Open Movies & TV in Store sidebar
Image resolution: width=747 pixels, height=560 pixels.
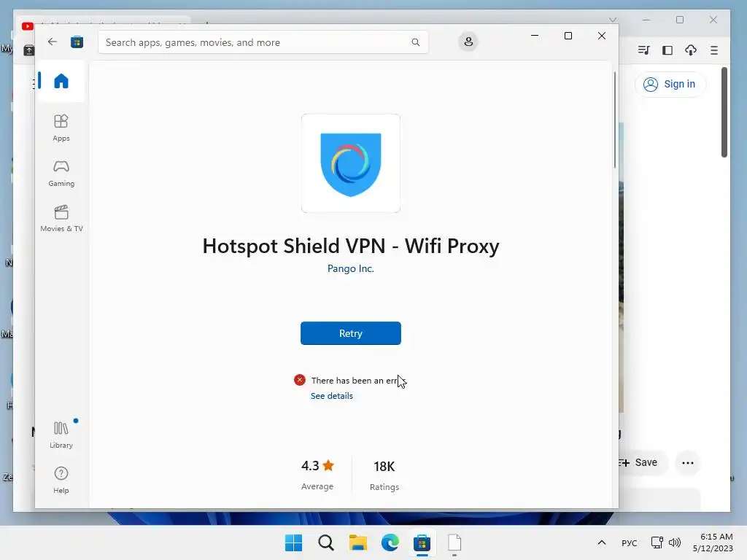point(61,219)
